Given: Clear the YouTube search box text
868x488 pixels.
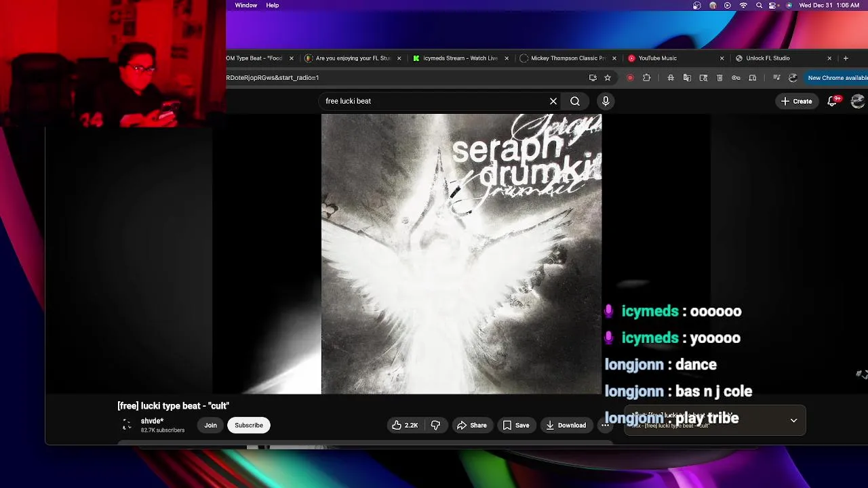Looking at the screenshot, I should [x=553, y=101].
